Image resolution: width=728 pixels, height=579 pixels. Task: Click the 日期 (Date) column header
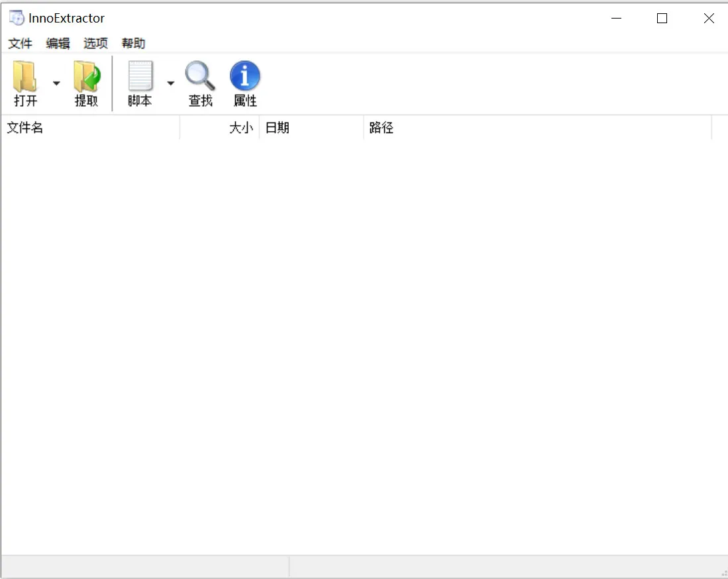click(x=277, y=127)
